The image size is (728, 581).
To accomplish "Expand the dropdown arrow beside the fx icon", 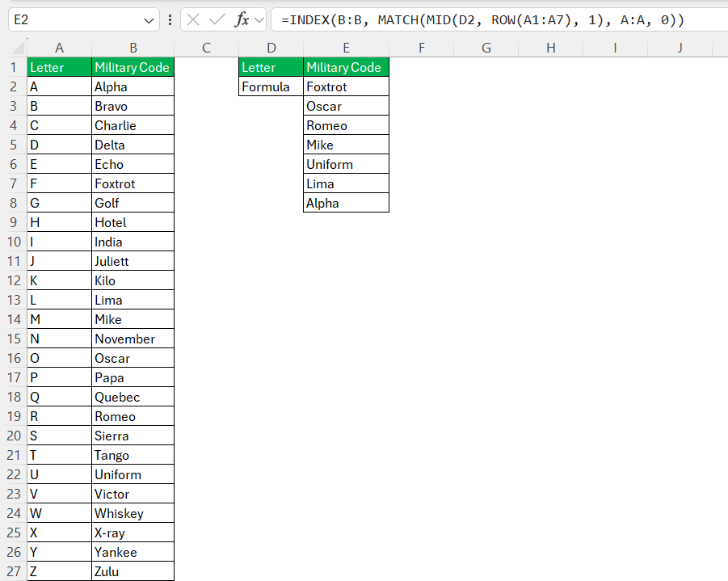I will (x=259, y=20).
